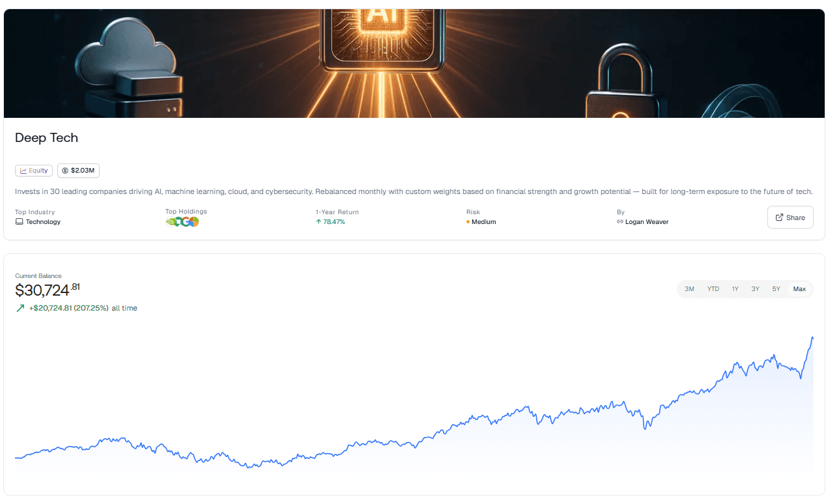
Task: Click the $2.03M dollar badge
Action: pyautogui.click(x=78, y=171)
